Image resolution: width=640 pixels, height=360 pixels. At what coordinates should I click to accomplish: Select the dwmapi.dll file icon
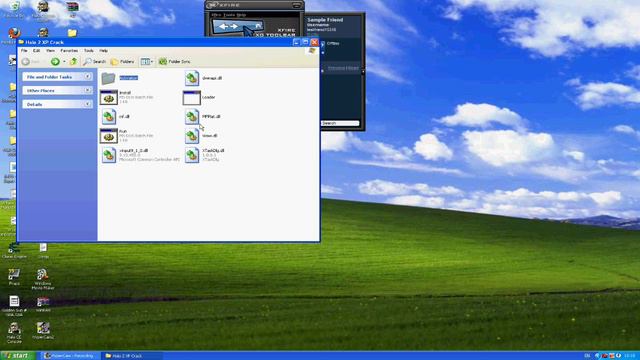click(x=192, y=78)
